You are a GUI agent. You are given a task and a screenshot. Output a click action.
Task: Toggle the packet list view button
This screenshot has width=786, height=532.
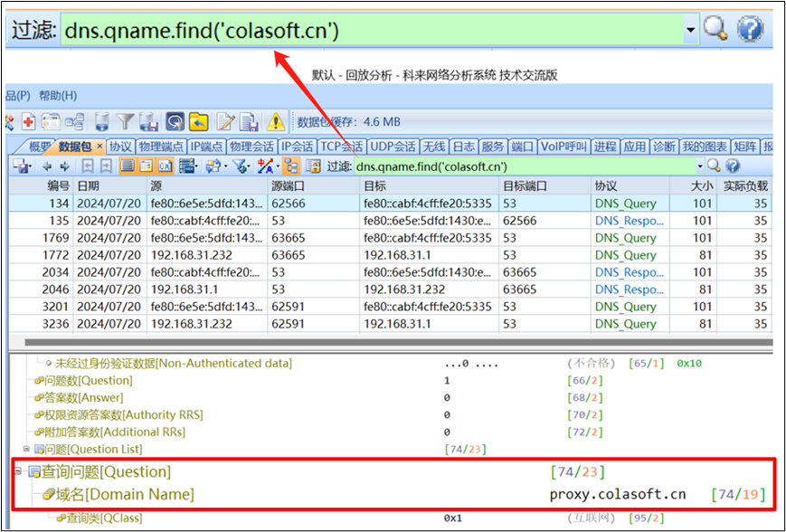coord(126,166)
